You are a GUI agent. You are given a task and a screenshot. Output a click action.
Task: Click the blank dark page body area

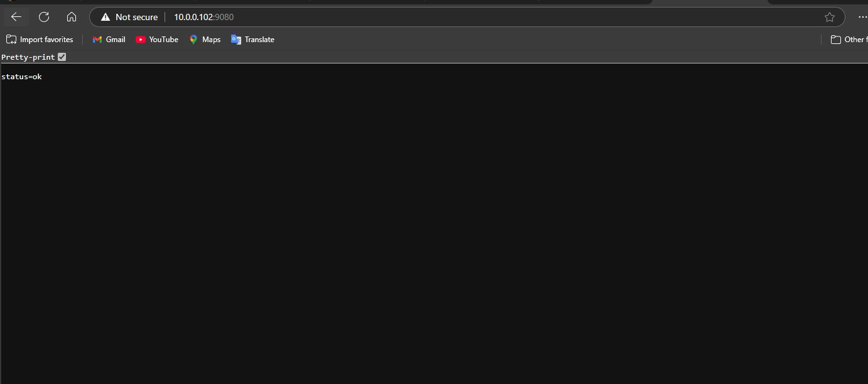point(433,239)
